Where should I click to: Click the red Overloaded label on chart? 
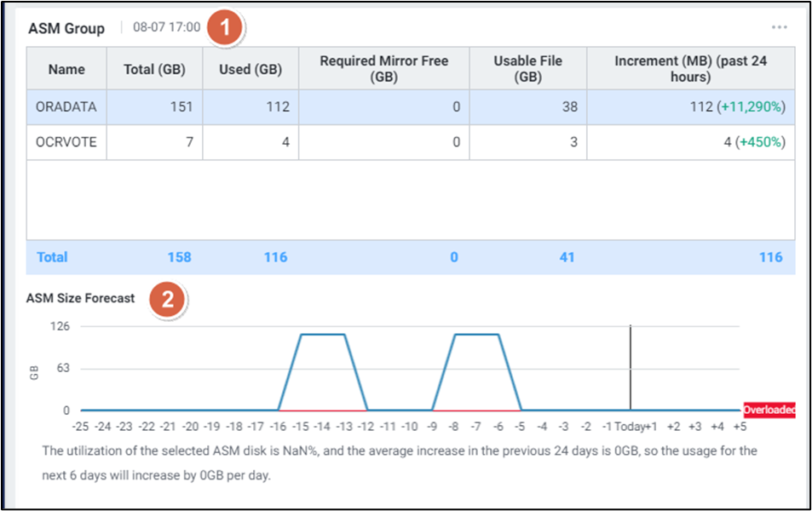tap(769, 410)
